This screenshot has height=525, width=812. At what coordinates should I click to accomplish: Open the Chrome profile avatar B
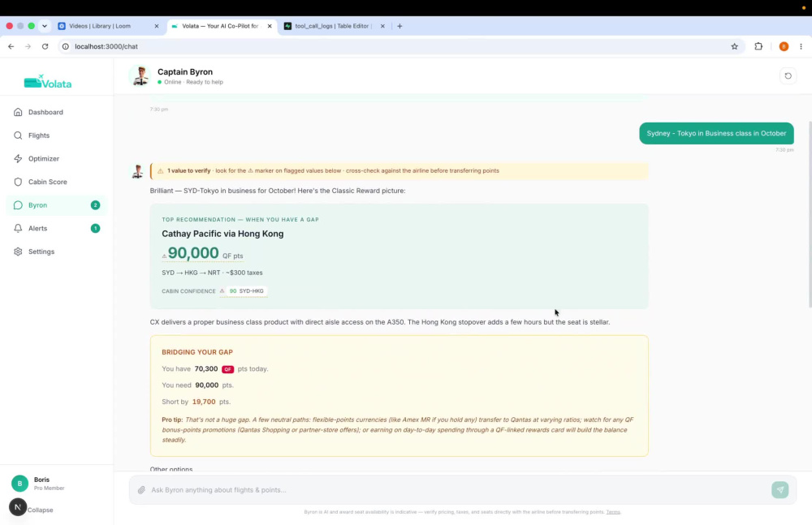pos(784,46)
